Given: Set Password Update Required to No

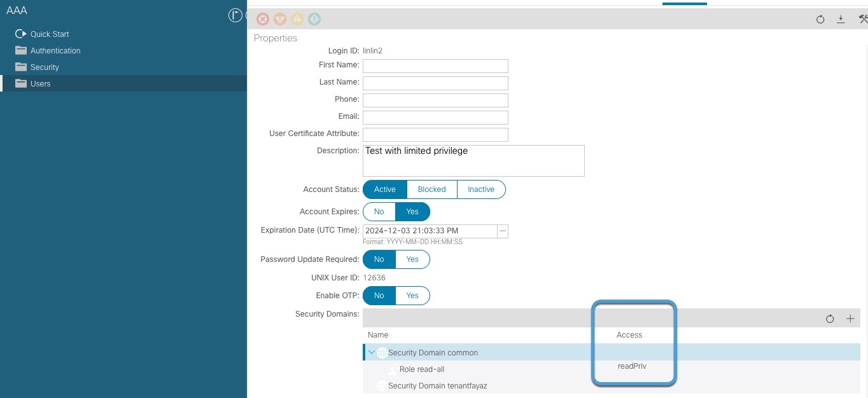Looking at the screenshot, I should point(379,259).
